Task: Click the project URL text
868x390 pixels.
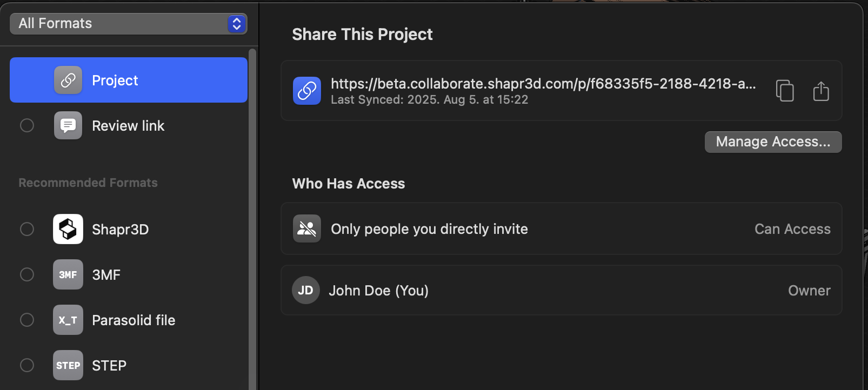Action: (x=543, y=84)
